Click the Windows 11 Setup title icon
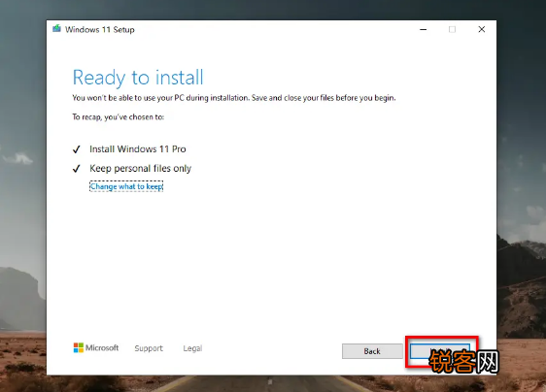 point(56,29)
